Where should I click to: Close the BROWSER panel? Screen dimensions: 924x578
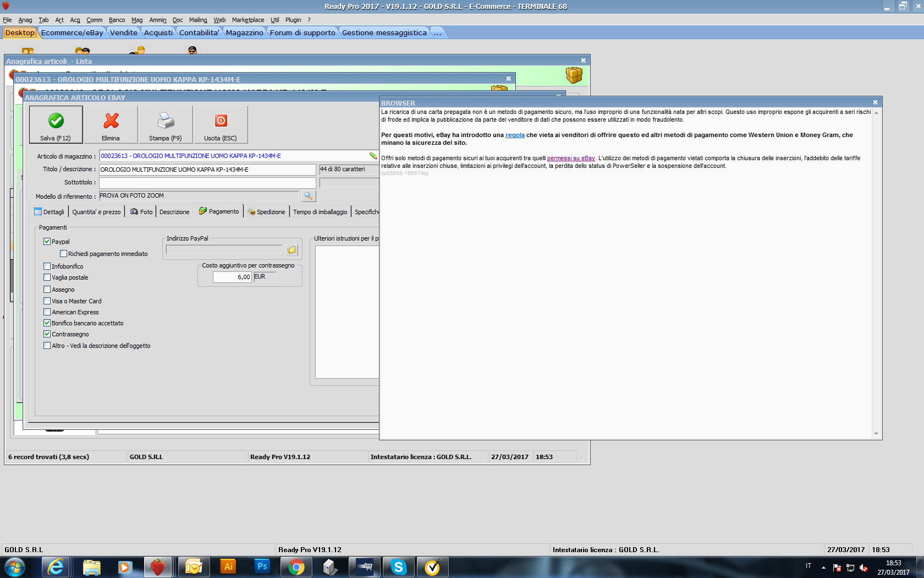875,102
